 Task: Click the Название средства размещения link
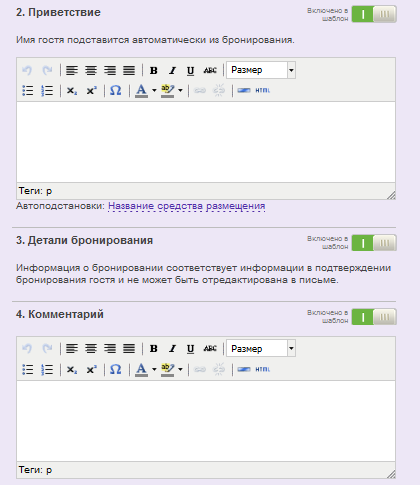coord(187,206)
